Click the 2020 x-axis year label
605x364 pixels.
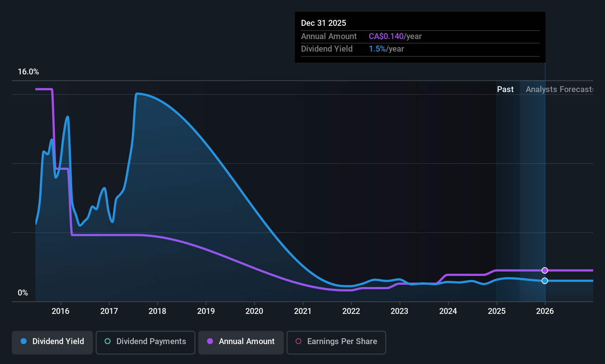pos(254,311)
